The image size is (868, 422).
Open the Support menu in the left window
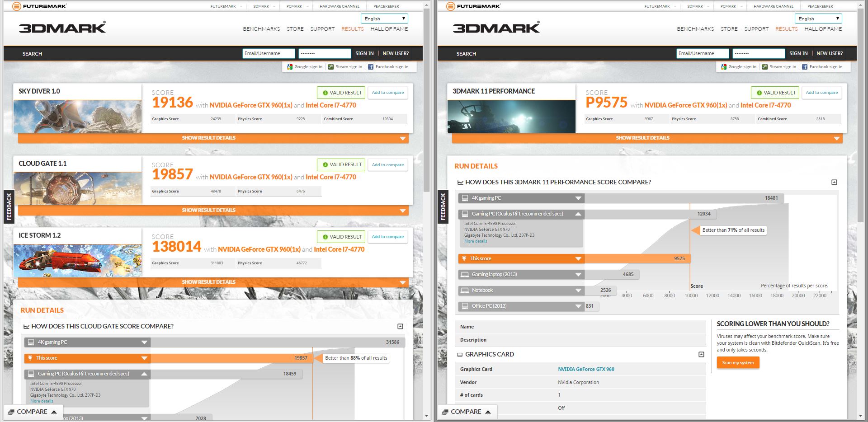(x=322, y=29)
